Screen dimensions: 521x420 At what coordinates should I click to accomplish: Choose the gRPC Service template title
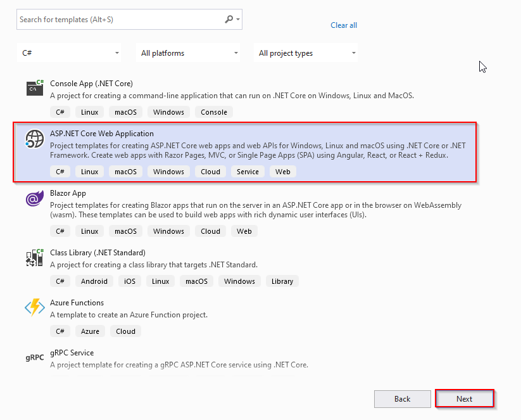(x=72, y=353)
